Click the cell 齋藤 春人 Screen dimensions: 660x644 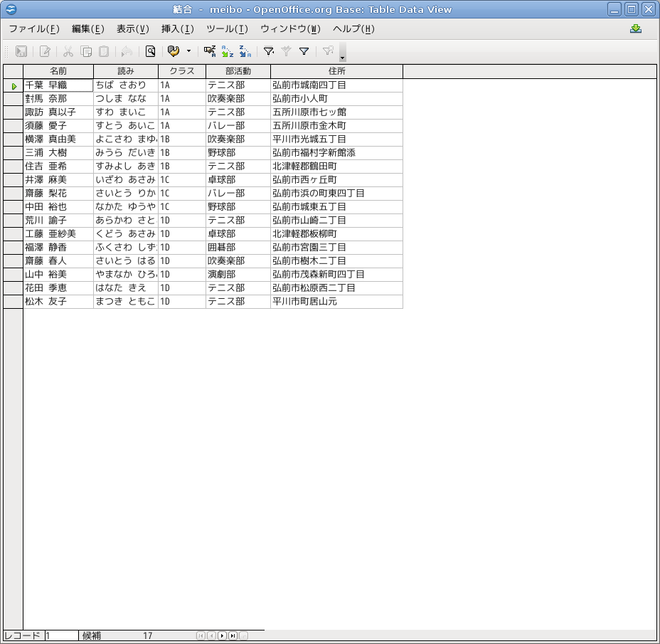tap(58, 260)
